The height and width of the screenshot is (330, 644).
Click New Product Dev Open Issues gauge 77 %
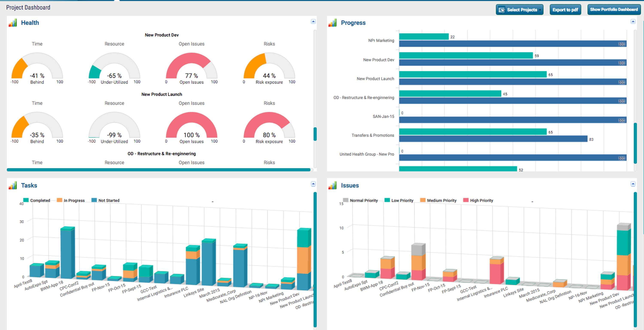click(191, 66)
